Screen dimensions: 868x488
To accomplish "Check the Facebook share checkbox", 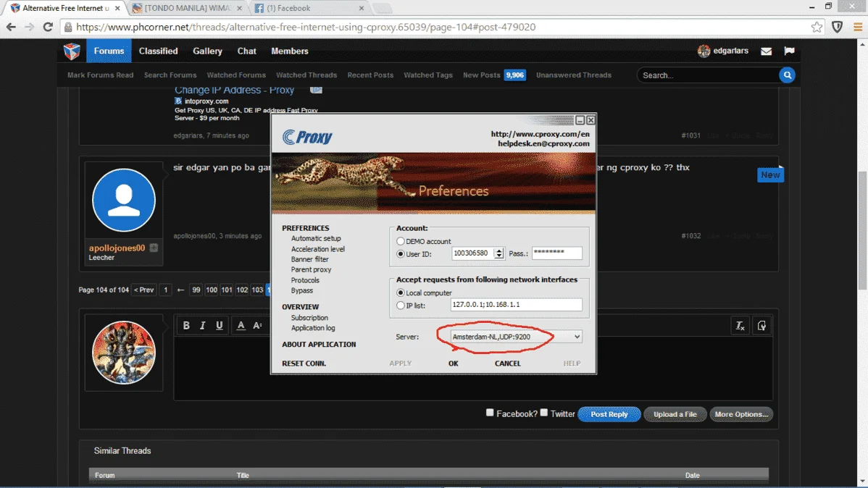I will click(490, 413).
